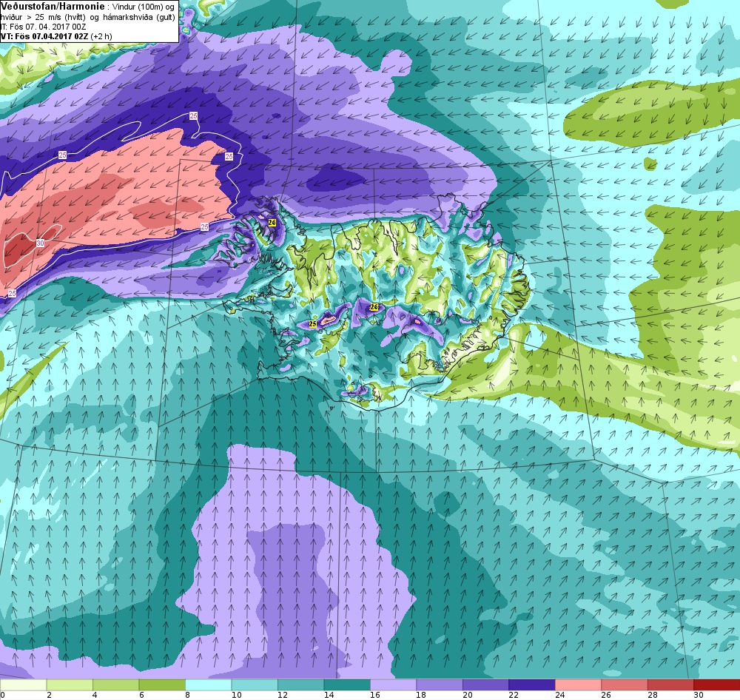Pick the 26–28 m/s salmon legend swatch
Screen dimensions: 740x700
(625, 684)
